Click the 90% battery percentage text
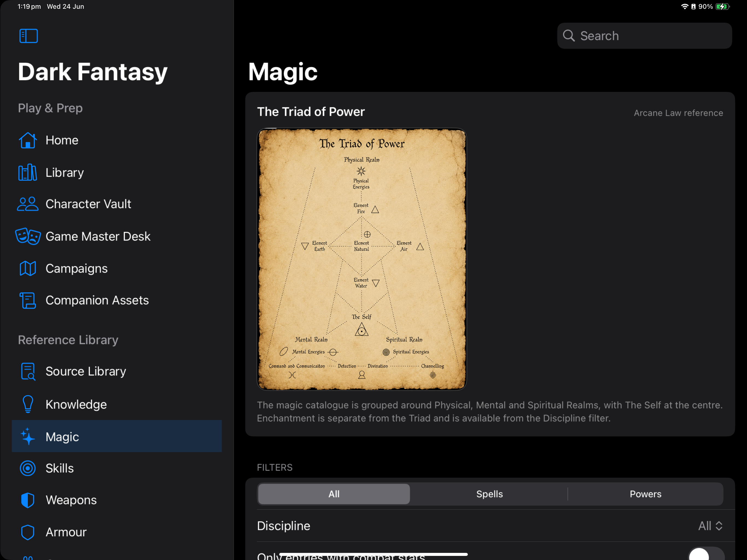 point(705,6)
